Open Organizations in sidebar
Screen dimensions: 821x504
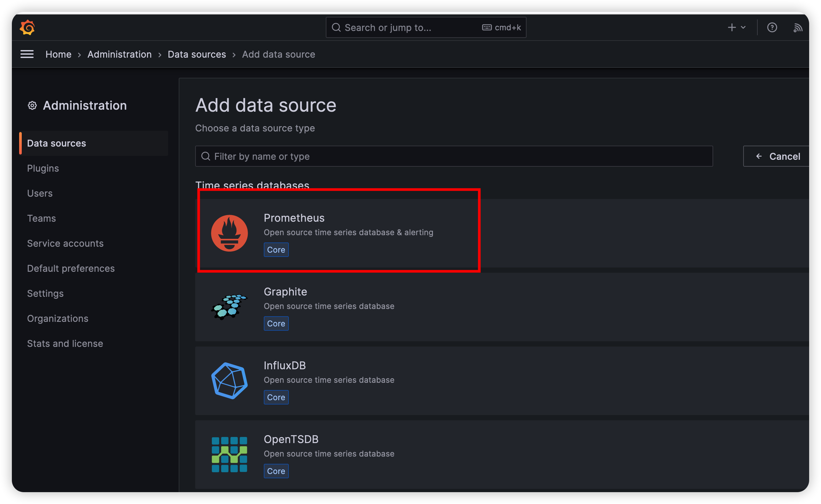coord(58,318)
